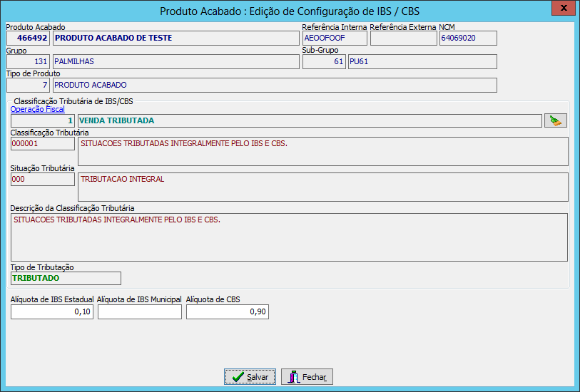Click the empty Alíquota de IBS Municipal field
The height and width of the screenshot is (392, 580).
[140, 312]
